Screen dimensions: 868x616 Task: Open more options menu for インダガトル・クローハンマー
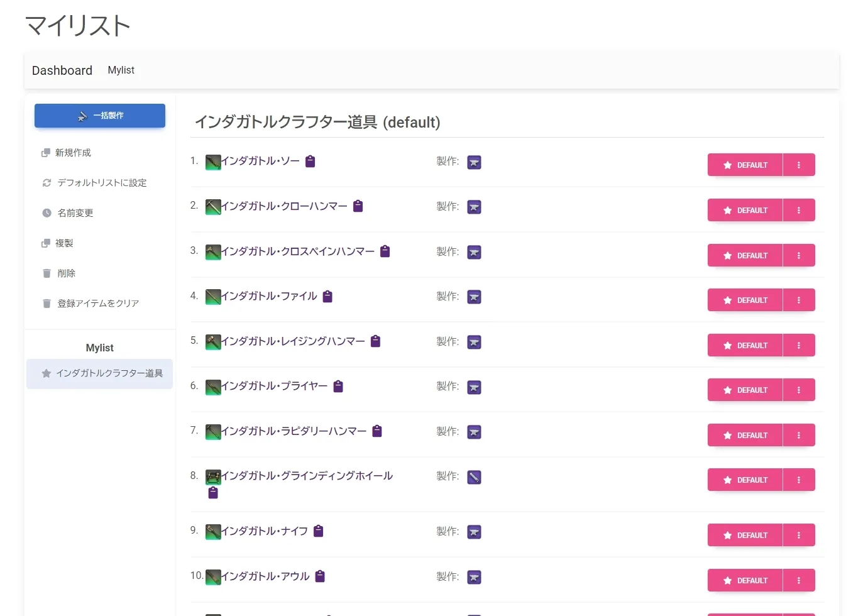coord(799,210)
